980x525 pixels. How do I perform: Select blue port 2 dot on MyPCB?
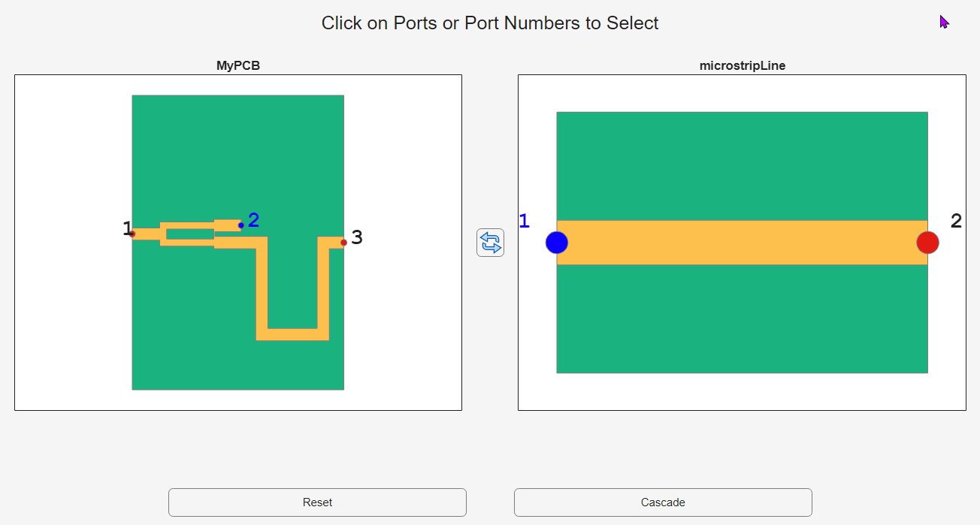click(x=241, y=225)
